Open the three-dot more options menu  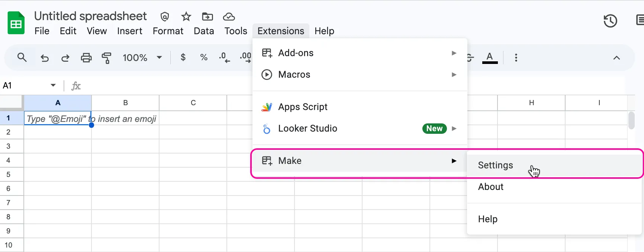[x=516, y=58]
